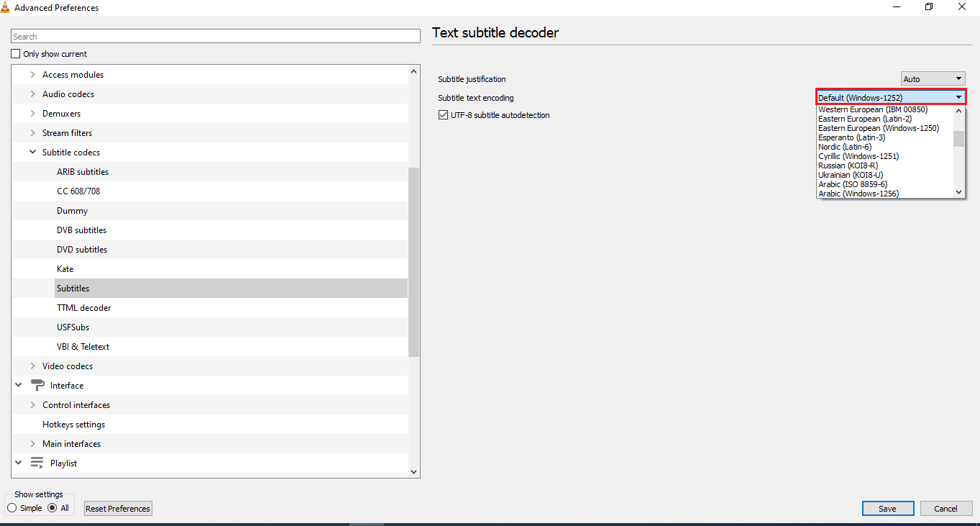The width and height of the screenshot is (980, 526).
Task: Collapse the Interface section chevron
Action: click(18, 386)
